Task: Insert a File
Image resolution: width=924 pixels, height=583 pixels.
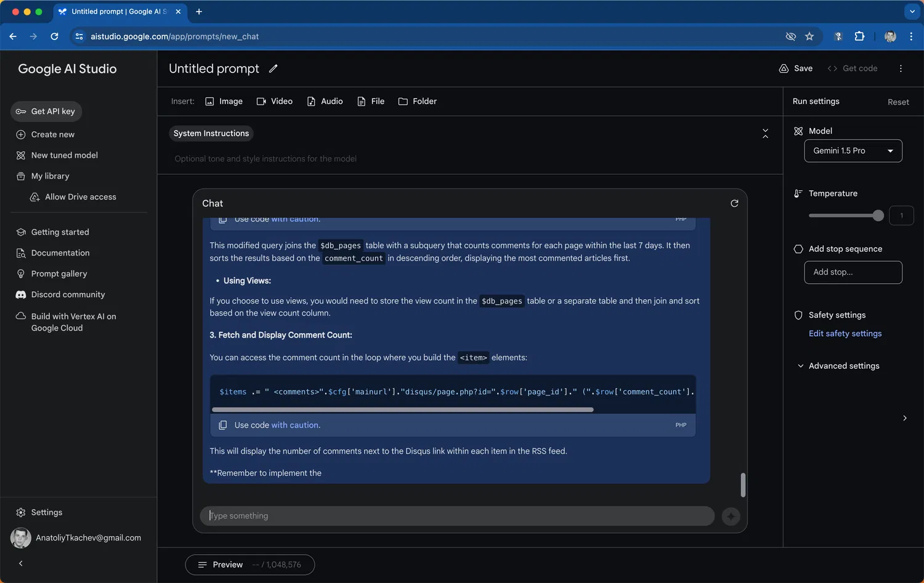Action: (x=371, y=102)
